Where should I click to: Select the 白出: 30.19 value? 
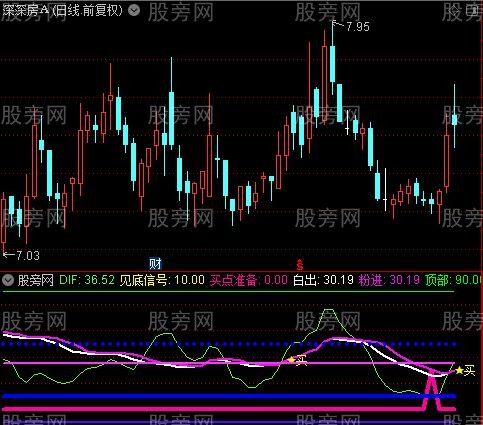323,280
